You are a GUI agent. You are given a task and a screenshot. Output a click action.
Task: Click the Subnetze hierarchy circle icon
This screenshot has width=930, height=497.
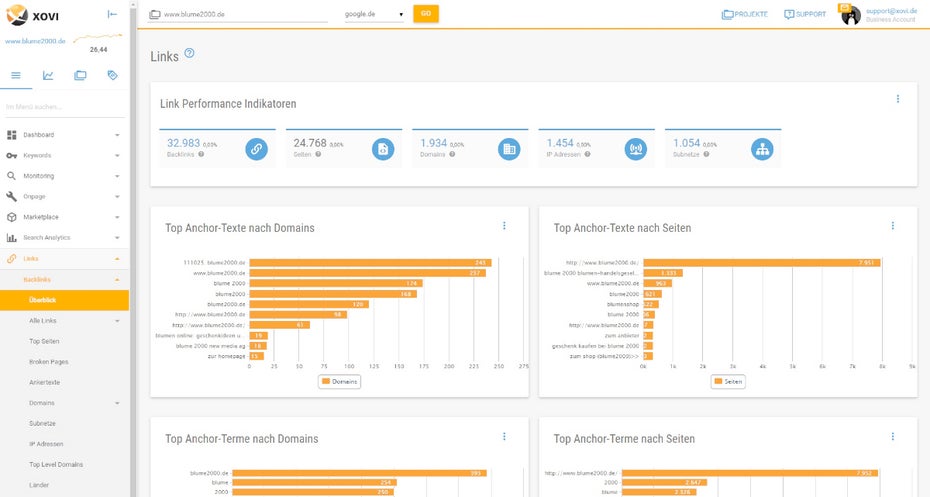762,149
